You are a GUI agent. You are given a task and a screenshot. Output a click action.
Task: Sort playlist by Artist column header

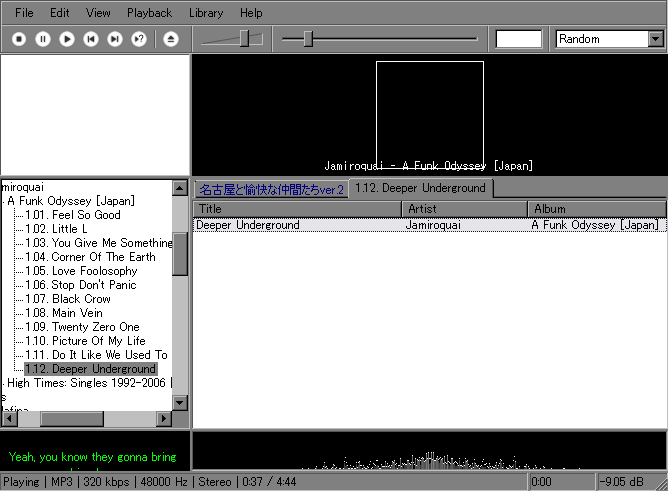click(465, 209)
